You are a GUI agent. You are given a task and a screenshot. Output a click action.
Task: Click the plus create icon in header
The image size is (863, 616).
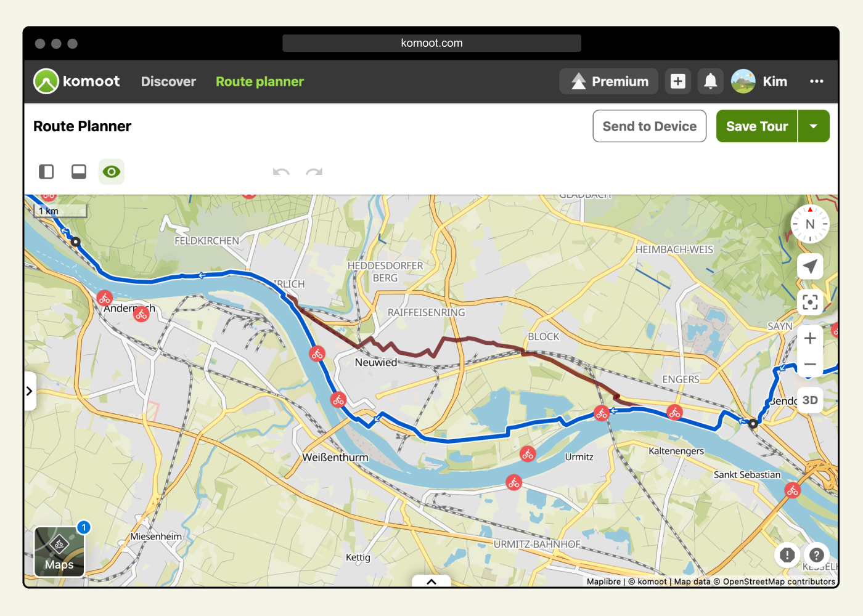coord(677,81)
